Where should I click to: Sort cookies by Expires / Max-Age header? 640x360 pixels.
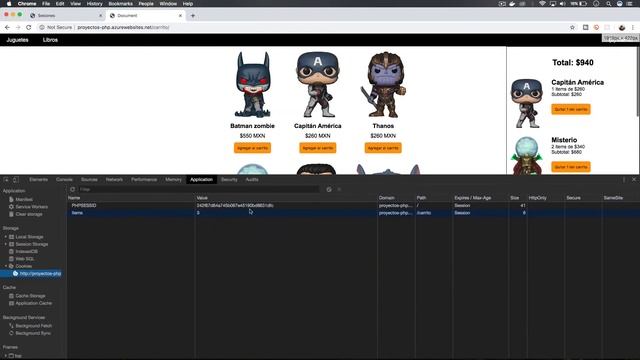(x=480, y=198)
